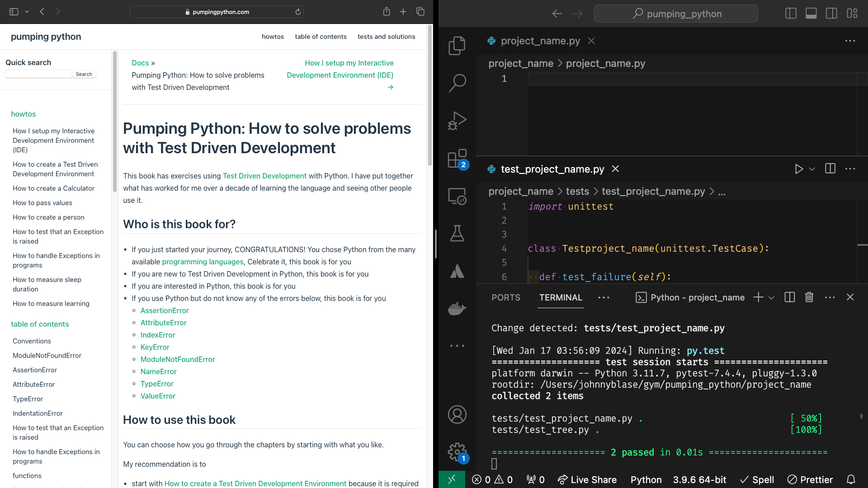
Task: Open notifications bell in status bar
Action: 851,479
